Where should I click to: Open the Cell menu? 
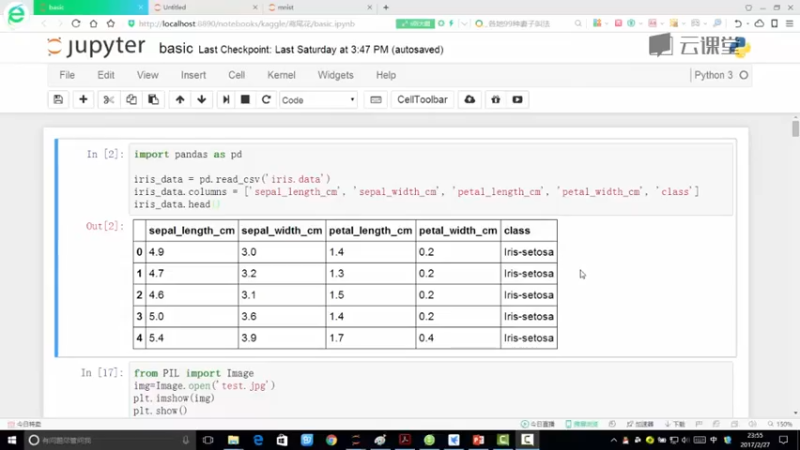coord(236,75)
